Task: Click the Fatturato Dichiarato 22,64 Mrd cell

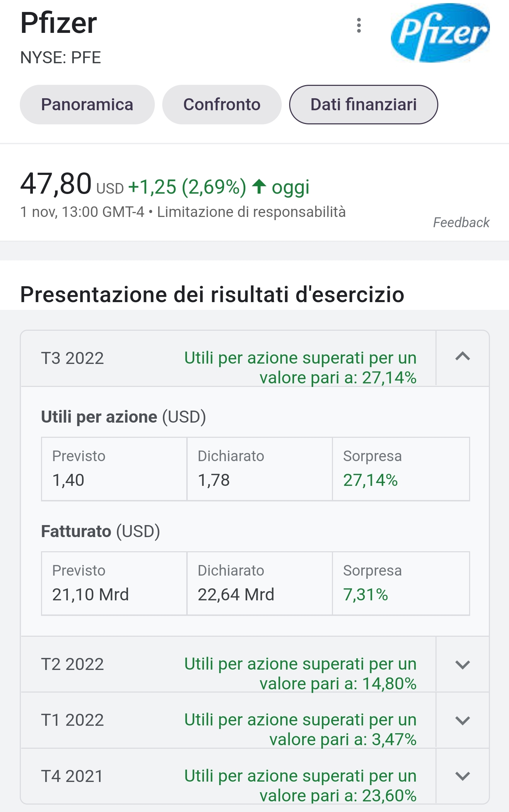Action: tap(259, 583)
